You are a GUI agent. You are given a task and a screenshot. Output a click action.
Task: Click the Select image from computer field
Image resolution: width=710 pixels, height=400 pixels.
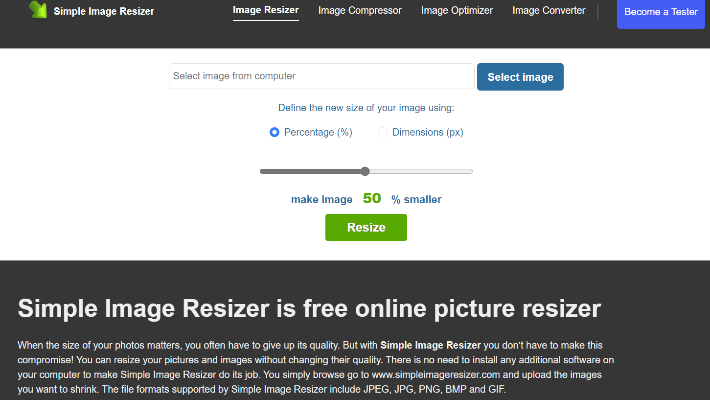[321, 76]
